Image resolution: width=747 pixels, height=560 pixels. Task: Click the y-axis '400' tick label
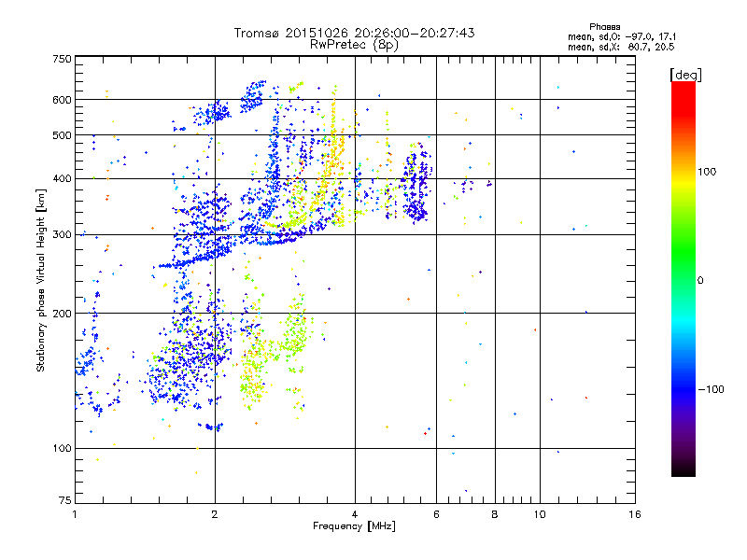(x=62, y=178)
